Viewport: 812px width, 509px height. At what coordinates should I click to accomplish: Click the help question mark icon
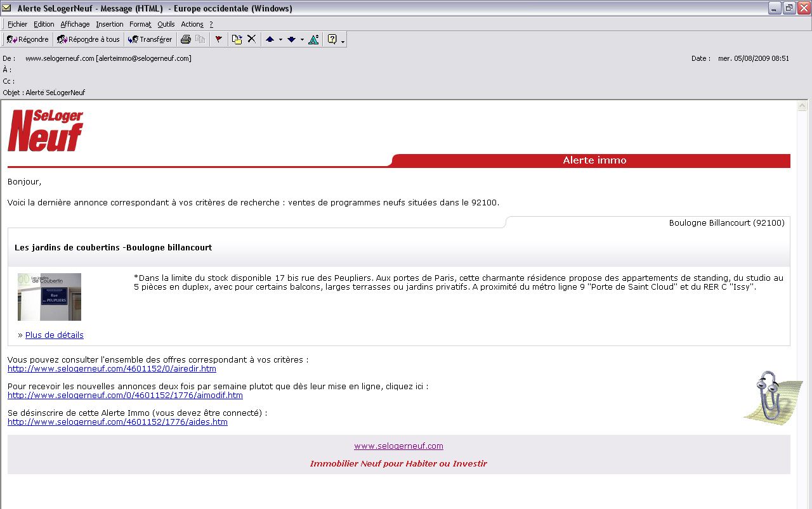tap(332, 39)
